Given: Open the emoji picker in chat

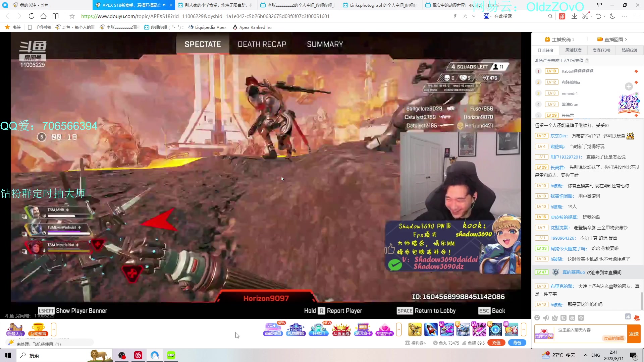Looking at the screenshot, I should tap(537, 318).
